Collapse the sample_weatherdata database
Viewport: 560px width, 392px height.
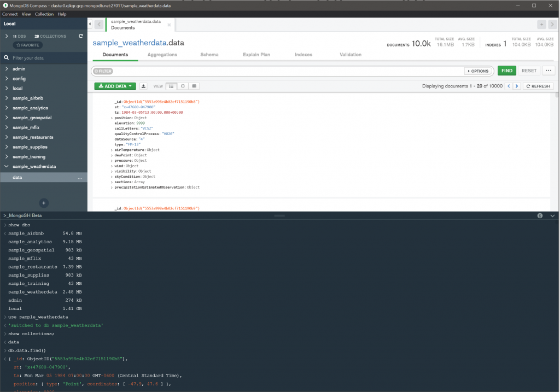pyautogui.click(x=7, y=166)
